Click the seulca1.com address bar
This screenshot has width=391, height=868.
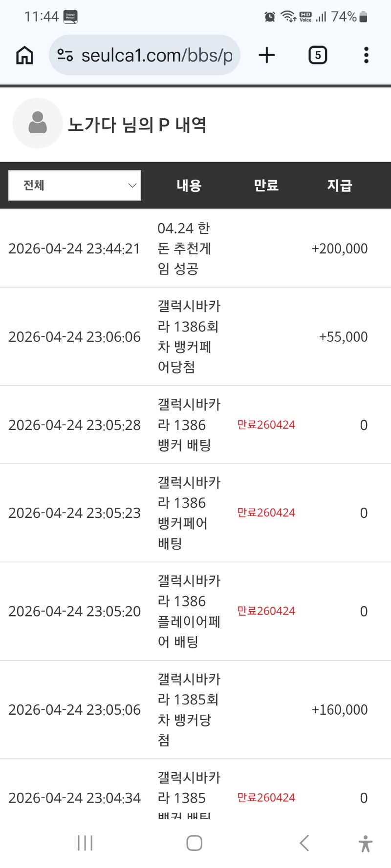(x=156, y=55)
